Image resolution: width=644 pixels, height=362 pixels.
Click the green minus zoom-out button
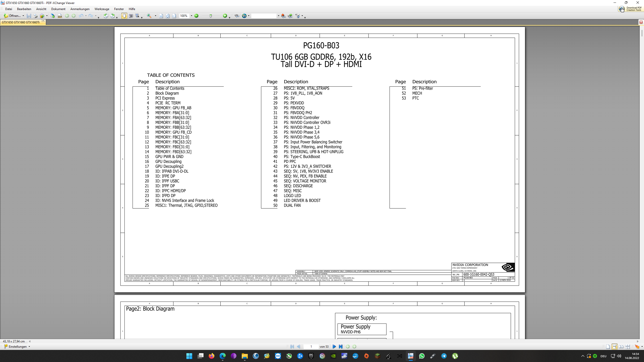(196, 16)
